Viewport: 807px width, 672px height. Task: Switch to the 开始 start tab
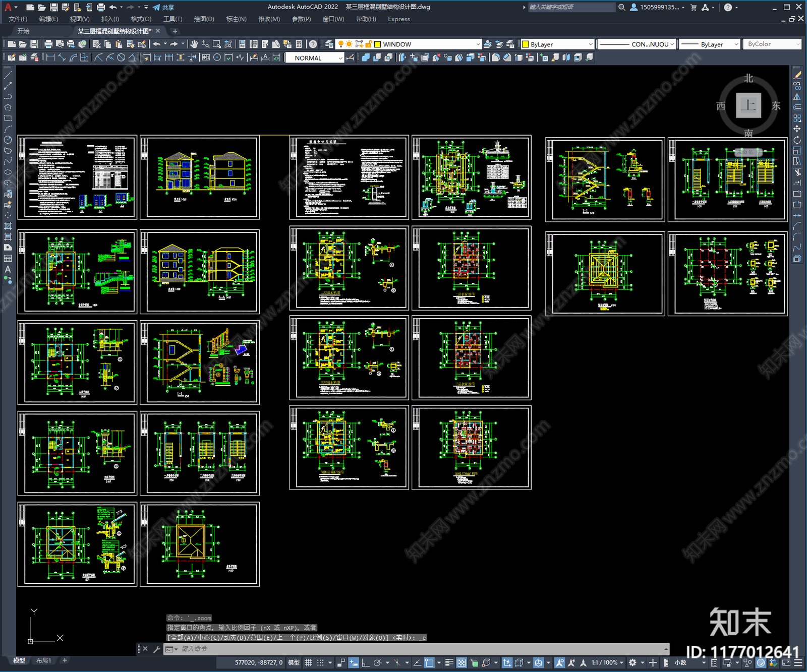coord(24,31)
